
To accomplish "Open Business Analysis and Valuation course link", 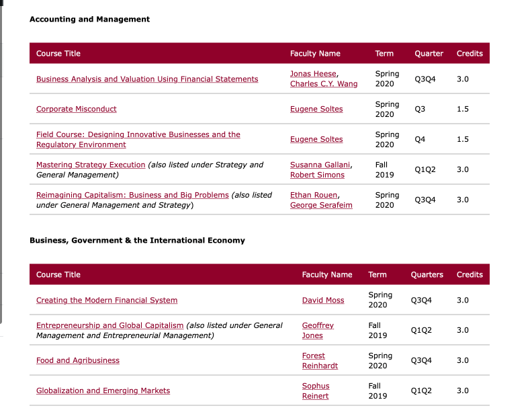I will coord(147,79).
